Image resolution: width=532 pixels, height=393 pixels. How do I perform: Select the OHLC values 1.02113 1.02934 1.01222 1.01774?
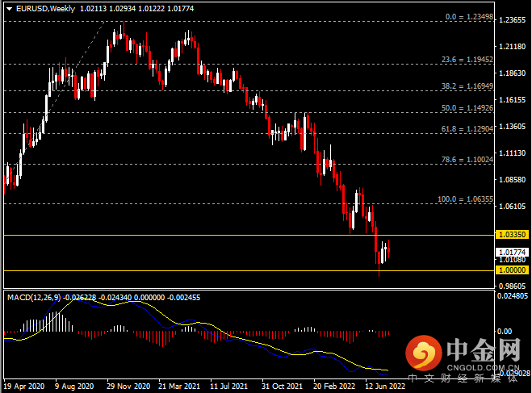(136, 9)
